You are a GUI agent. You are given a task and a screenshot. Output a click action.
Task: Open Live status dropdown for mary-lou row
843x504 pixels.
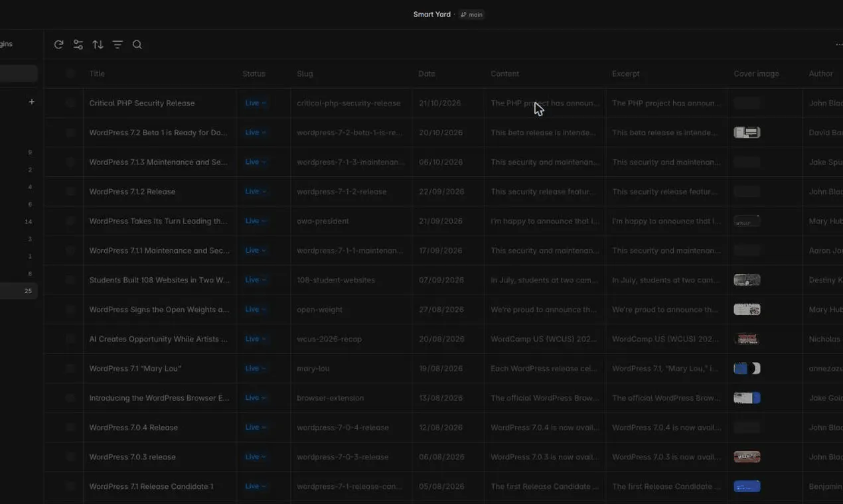256,369
